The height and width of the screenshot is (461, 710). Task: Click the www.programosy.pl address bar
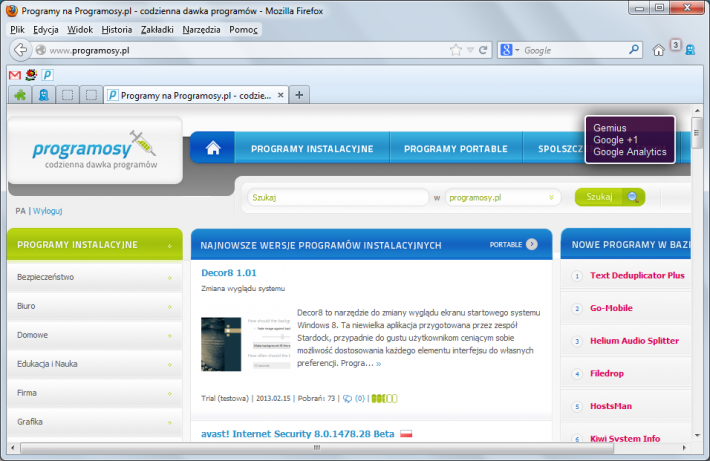coord(247,50)
